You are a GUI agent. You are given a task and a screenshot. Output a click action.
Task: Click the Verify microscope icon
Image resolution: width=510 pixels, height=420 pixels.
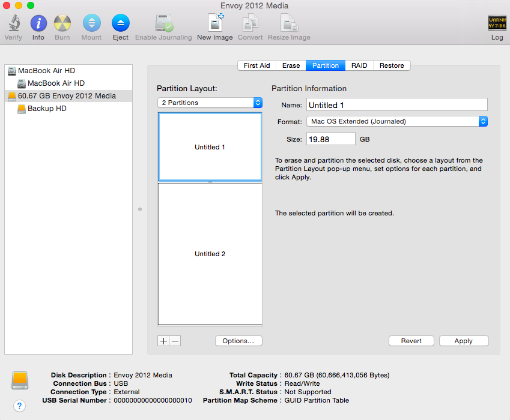14,23
